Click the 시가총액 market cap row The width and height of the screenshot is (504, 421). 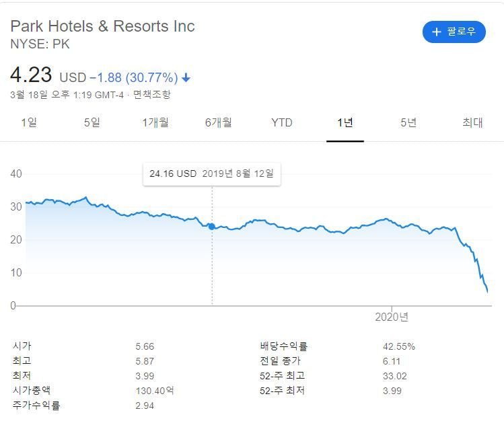32,391
